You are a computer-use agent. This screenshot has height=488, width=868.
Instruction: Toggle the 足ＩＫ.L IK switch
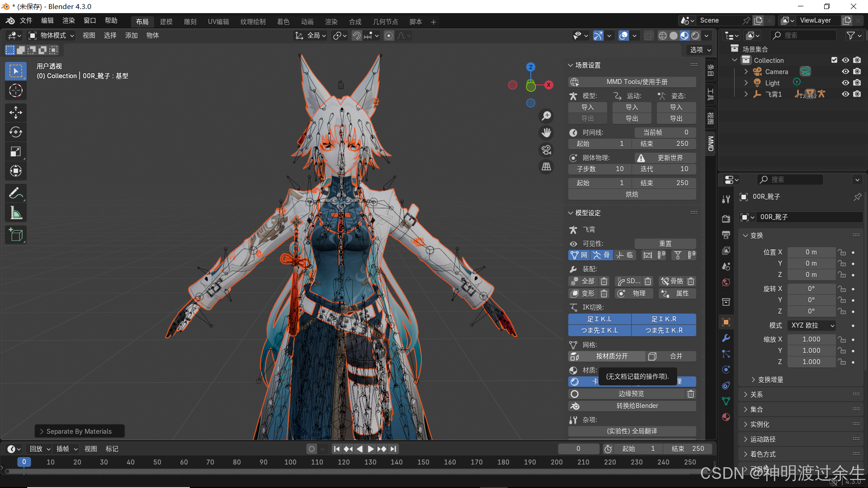point(599,319)
